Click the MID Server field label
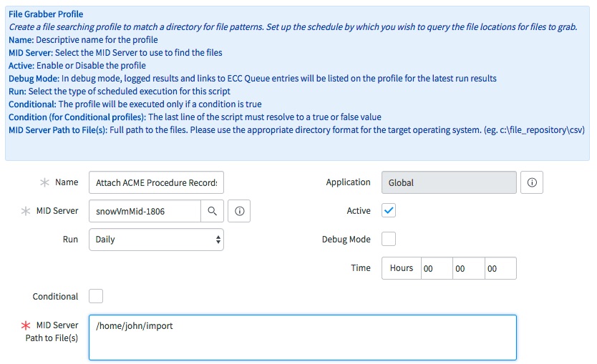This screenshot has width=597, height=364. 56,211
